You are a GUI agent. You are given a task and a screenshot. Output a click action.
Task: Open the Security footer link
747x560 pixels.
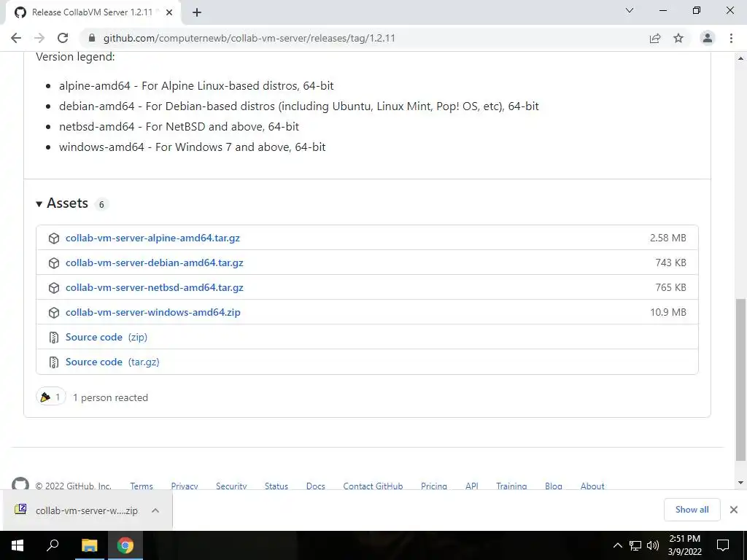[x=231, y=486]
